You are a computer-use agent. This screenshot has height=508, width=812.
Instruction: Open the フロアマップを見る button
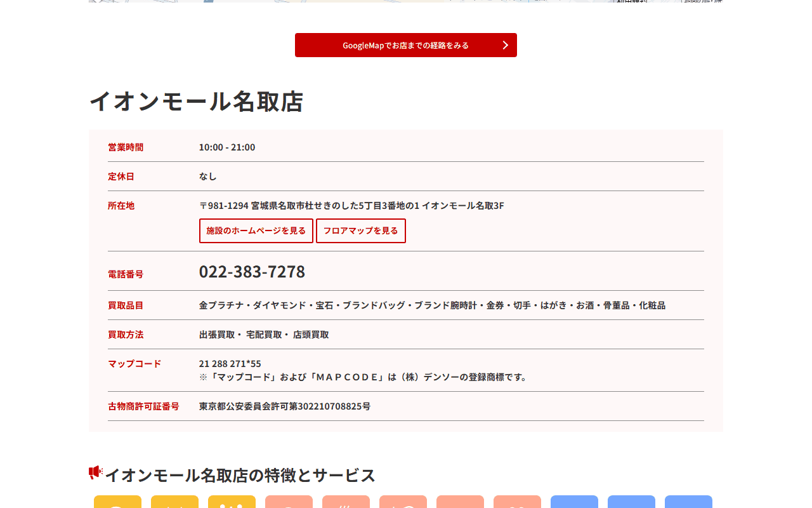tap(361, 231)
